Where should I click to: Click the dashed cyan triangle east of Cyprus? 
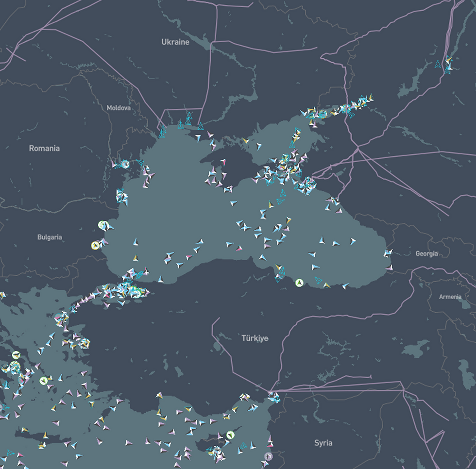tap(243, 445)
